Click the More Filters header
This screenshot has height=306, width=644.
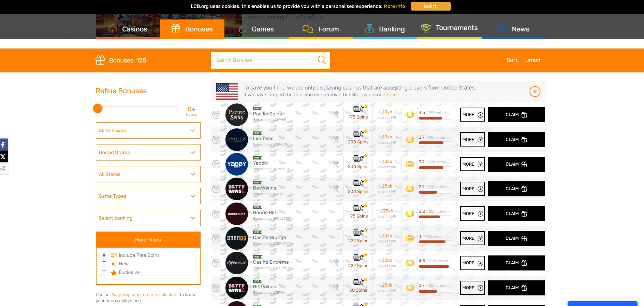click(148, 240)
